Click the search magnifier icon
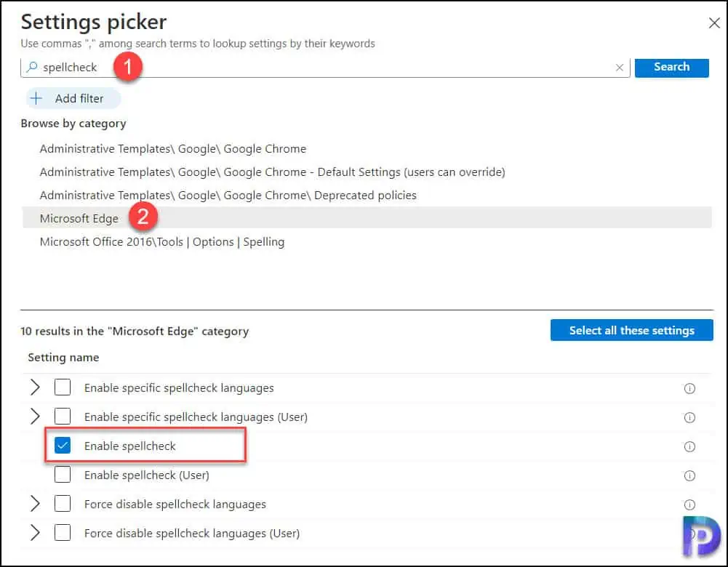This screenshot has height=567, width=728. coord(31,67)
